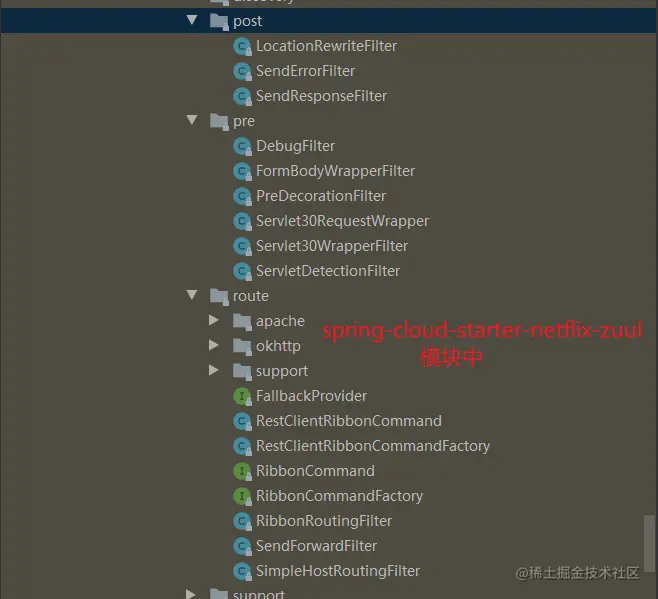Open the LocationRewriteFilter class
This screenshot has height=599, width=658.
(x=326, y=46)
